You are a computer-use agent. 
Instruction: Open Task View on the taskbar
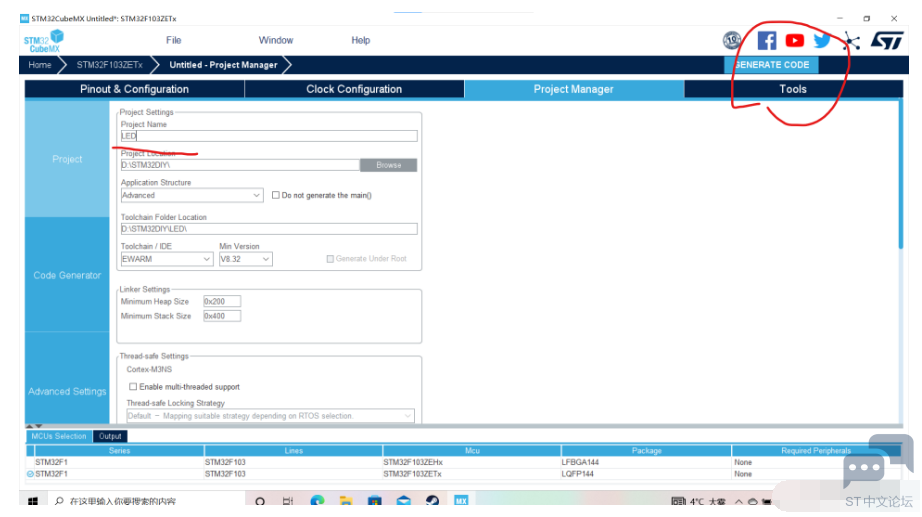coord(288,501)
